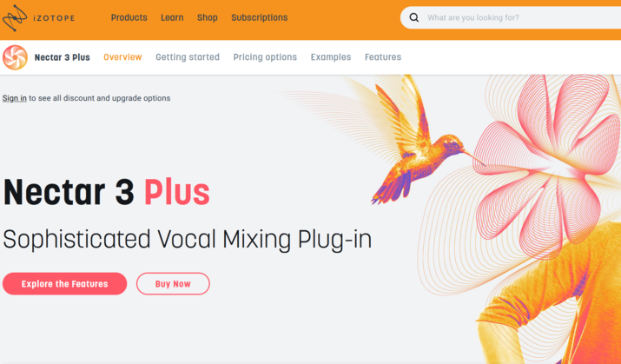Click the Nectar 3 Plus swirl icon

pyautogui.click(x=15, y=57)
